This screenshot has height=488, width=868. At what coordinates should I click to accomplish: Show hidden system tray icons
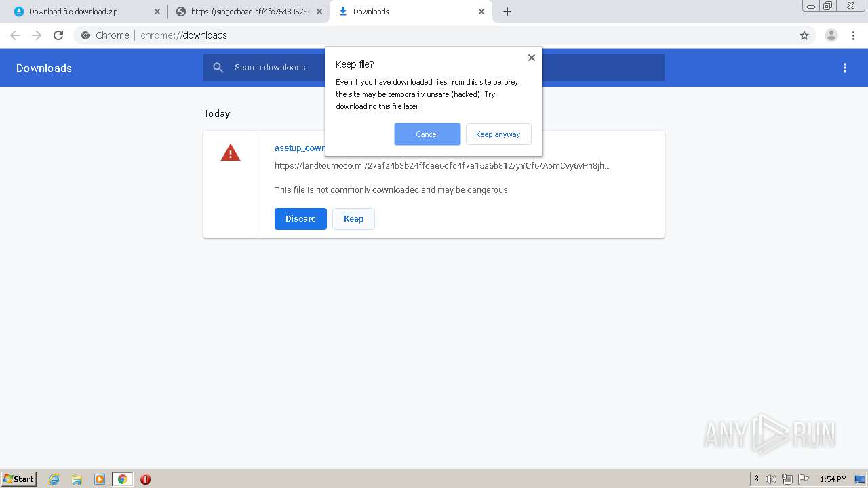(757, 479)
